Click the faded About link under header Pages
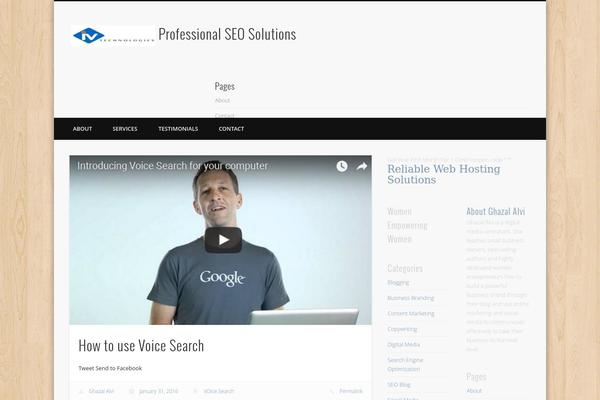This screenshot has width=600, height=400. 222,100
